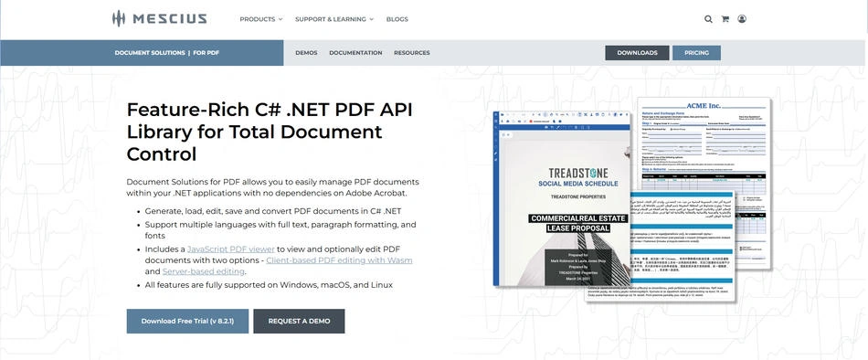
Task: Open the Resources tab
Action: (x=412, y=53)
